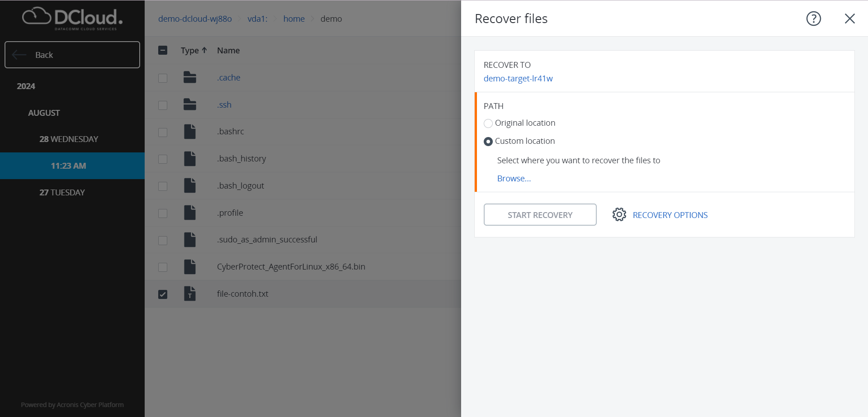Expand the 27 TUESDAY backup date
Image resolution: width=868 pixels, height=417 pixels.
pyautogui.click(x=62, y=192)
